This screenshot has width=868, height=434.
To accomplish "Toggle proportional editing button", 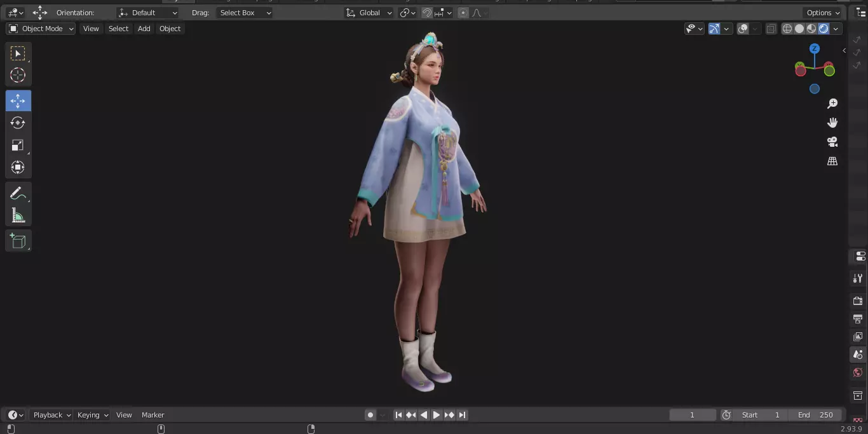I will tap(463, 13).
